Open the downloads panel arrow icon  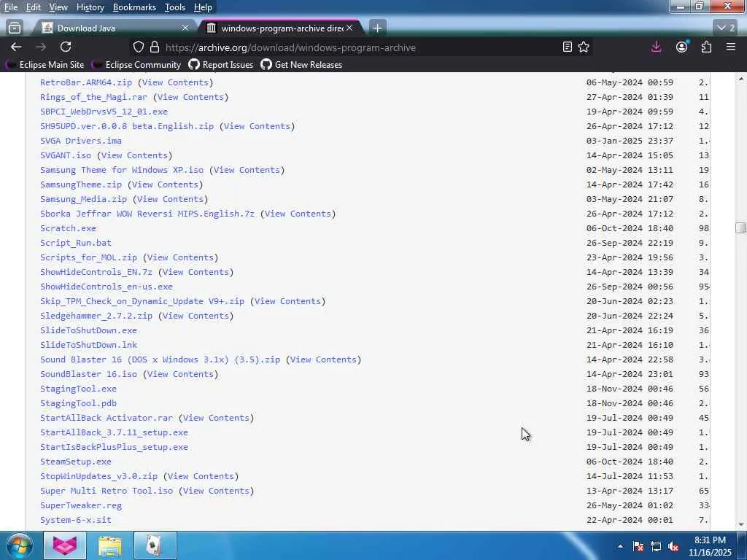point(656,47)
